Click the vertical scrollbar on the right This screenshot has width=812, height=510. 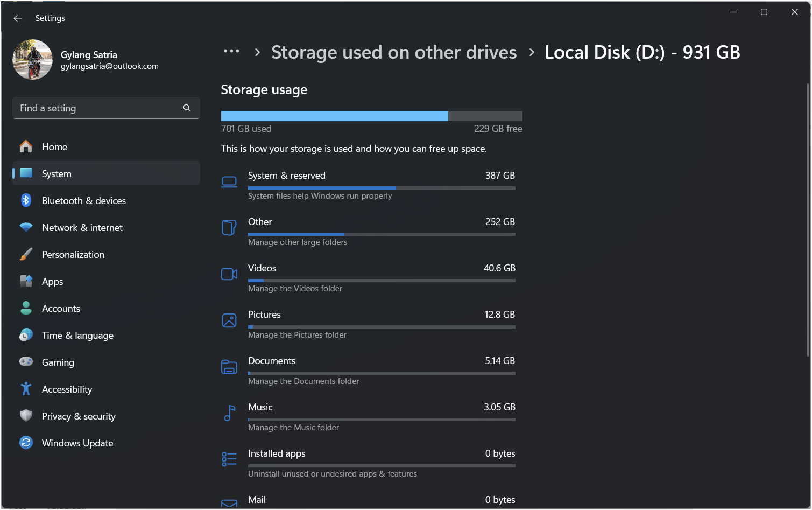pyautogui.click(x=808, y=220)
